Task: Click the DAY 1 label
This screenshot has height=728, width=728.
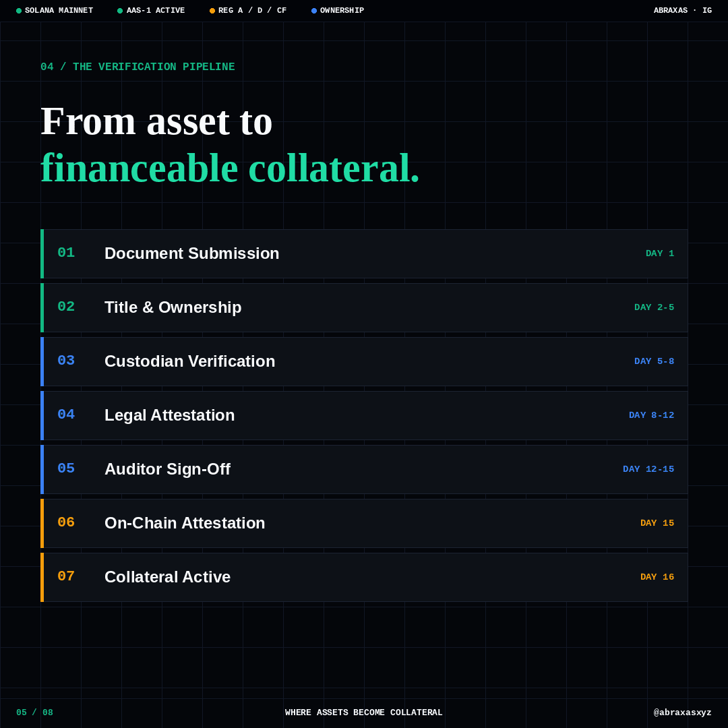Action: [x=660, y=253]
